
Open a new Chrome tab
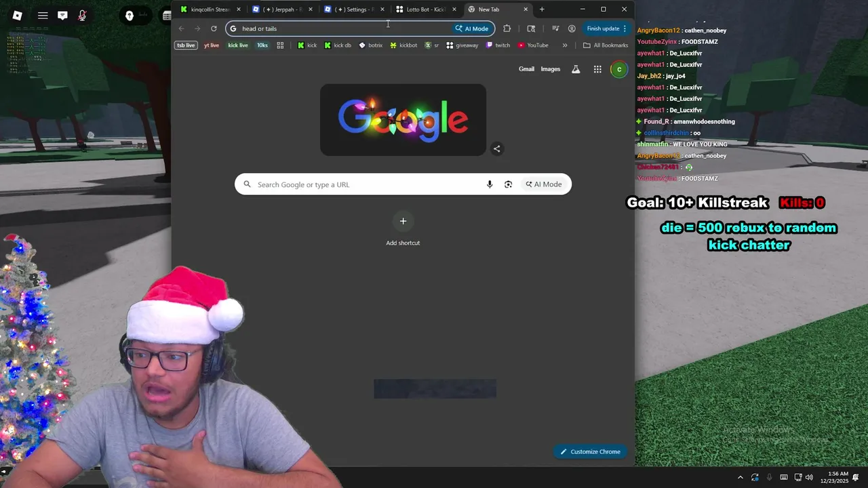point(542,9)
